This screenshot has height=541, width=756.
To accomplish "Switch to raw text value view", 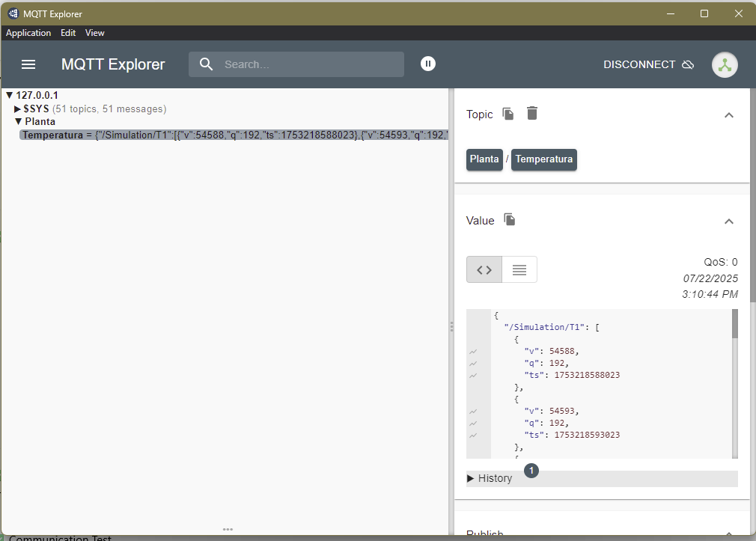I will point(519,269).
